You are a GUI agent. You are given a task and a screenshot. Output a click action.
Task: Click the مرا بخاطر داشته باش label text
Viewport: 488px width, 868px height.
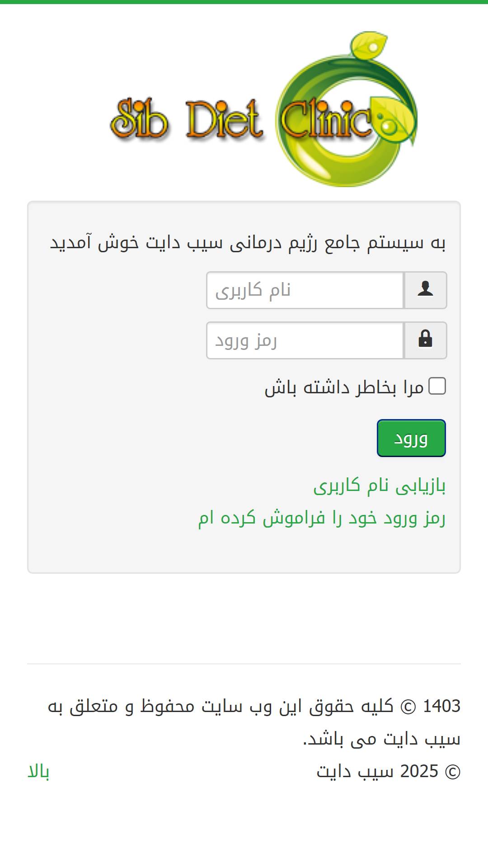tap(344, 388)
